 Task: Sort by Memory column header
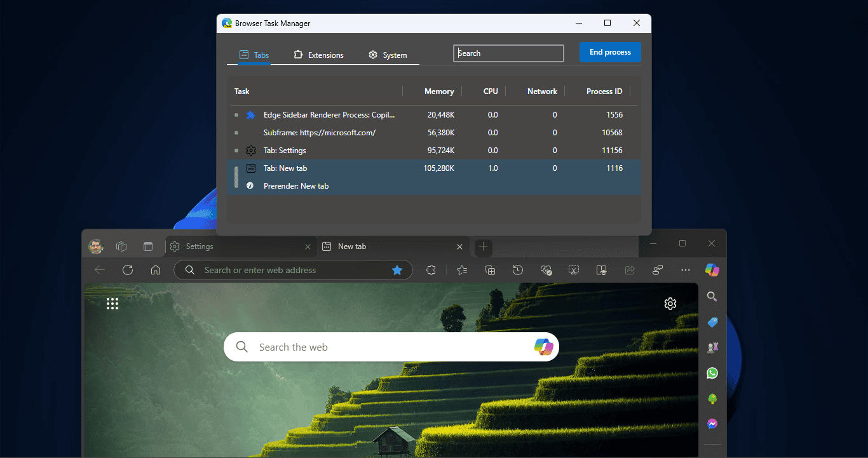click(439, 91)
